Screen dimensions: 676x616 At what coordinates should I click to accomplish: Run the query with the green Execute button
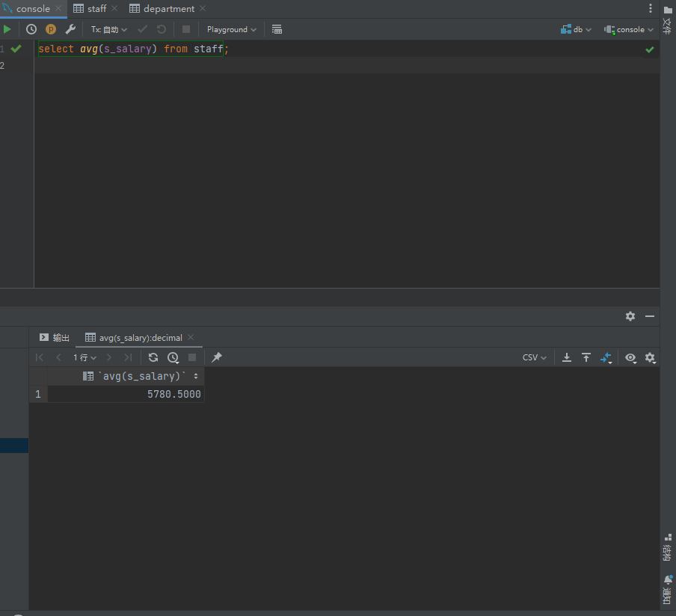coord(7,29)
